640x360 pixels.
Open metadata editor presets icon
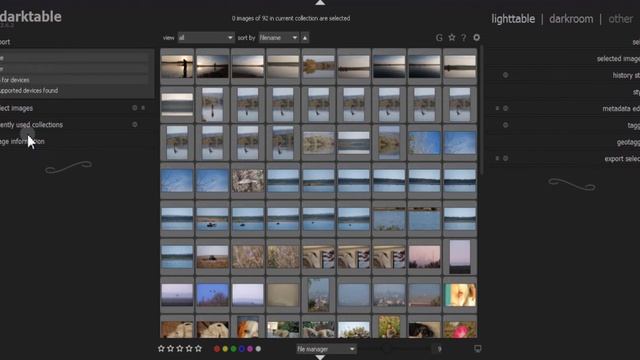coord(497,108)
